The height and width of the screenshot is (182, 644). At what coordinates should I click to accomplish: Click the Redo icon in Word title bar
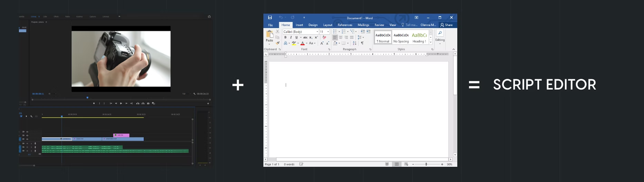tap(293, 18)
